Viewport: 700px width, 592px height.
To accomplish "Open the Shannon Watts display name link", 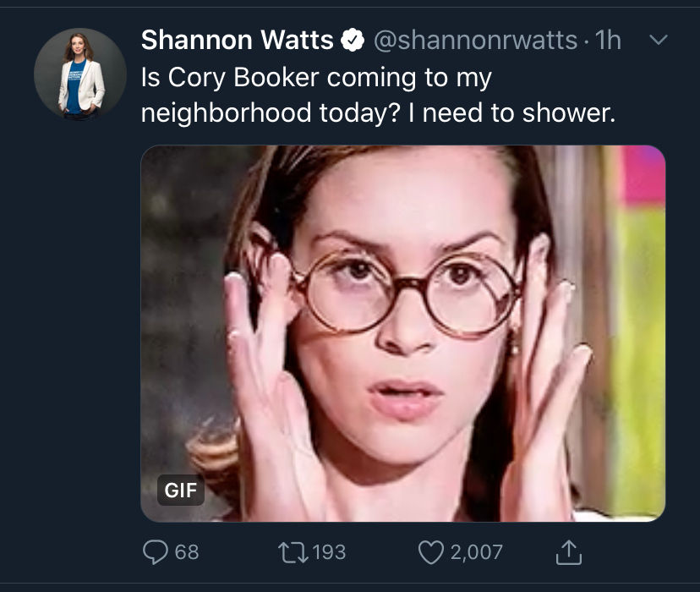I will (237, 40).
